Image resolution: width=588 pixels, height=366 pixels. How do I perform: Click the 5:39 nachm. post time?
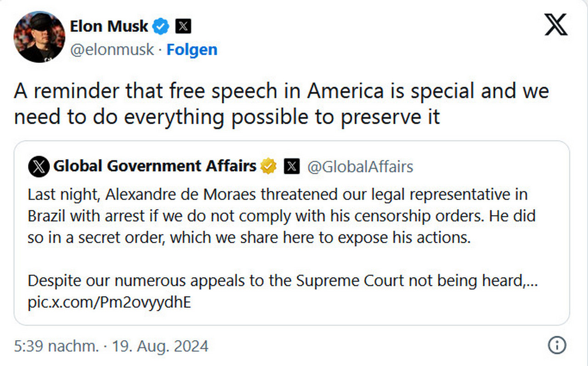57,346
